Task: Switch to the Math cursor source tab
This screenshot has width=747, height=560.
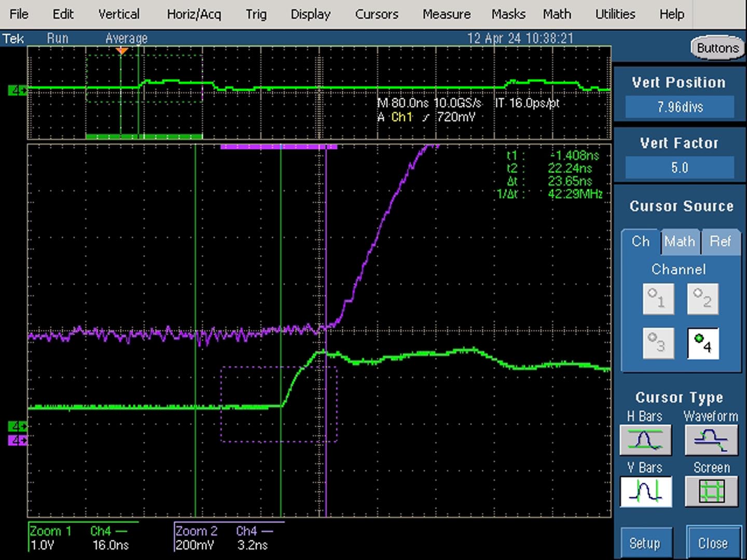Action: [680, 242]
